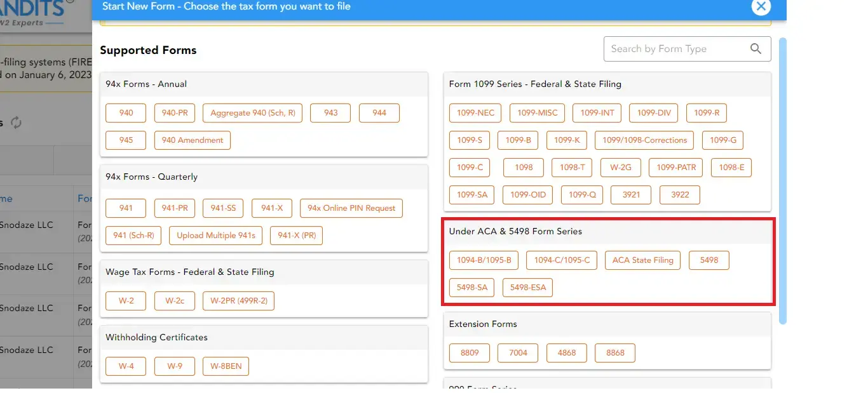The image size is (868, 393).
Task: Choose Form 5498-SA
Action: pos(472,288)
